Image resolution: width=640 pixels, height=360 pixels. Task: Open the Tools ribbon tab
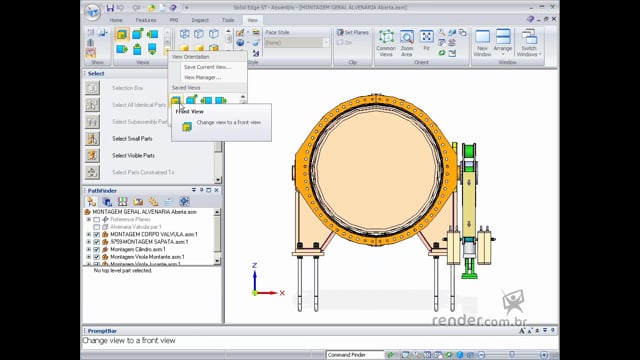(228, 20)
